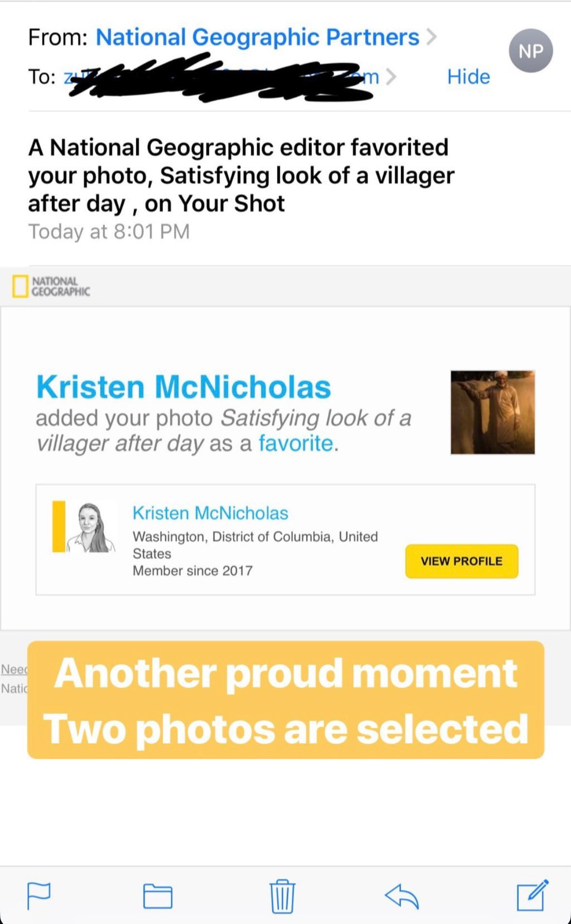Tap the National Geographic logo
Viewport: 571px width, 924px height.
click(x=51, y=287)
